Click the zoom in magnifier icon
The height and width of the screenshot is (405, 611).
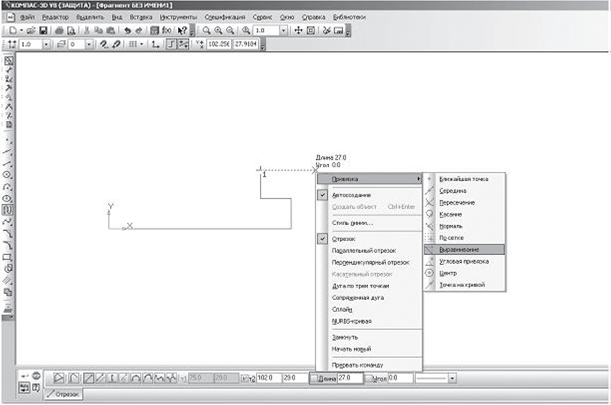tap(218, 30)
